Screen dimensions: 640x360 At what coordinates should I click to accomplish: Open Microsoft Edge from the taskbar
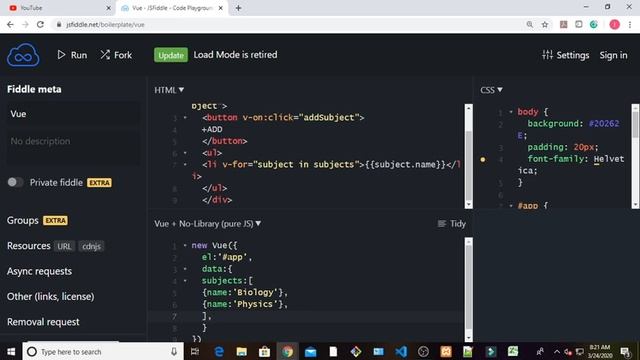pos(219,351)
